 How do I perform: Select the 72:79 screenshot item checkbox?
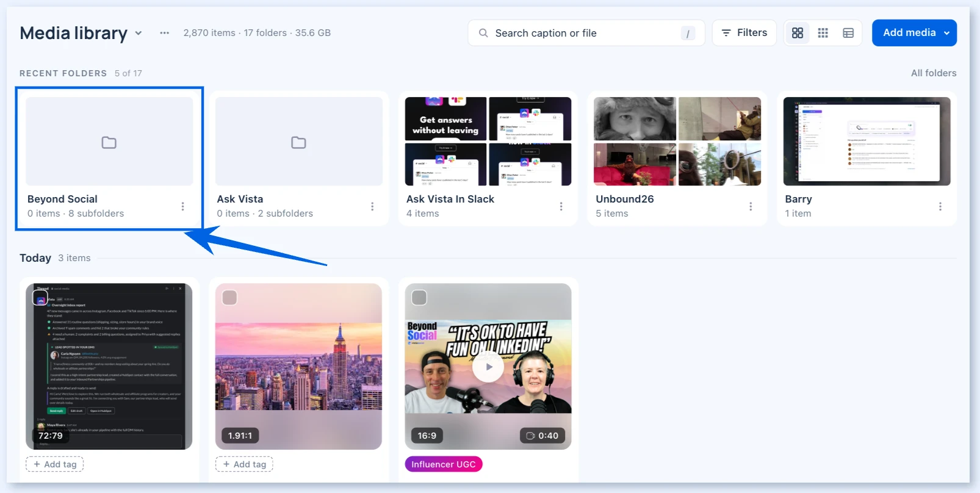pos(40,298)
